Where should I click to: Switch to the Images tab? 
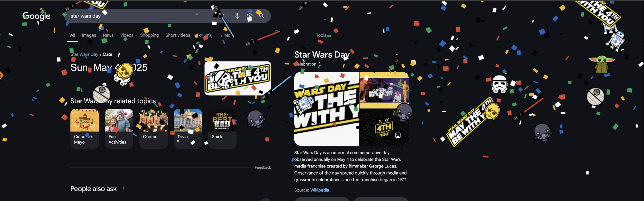(x=89, y=35)
